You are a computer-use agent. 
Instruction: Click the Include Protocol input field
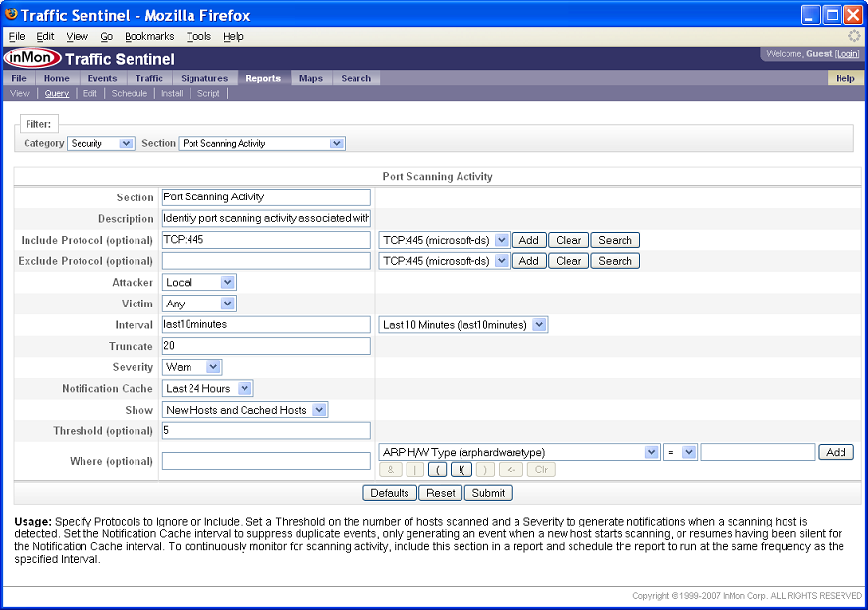(x=266, y=240)
